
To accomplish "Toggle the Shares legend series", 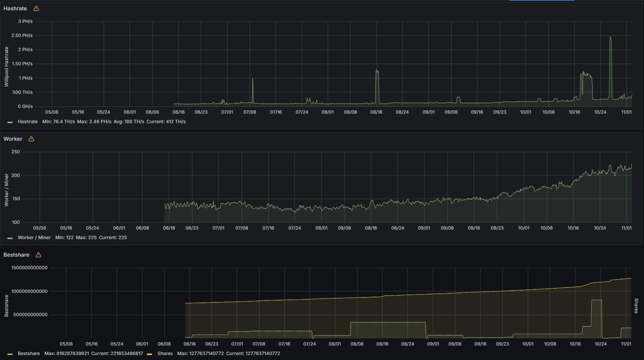I will coord(165,354).
